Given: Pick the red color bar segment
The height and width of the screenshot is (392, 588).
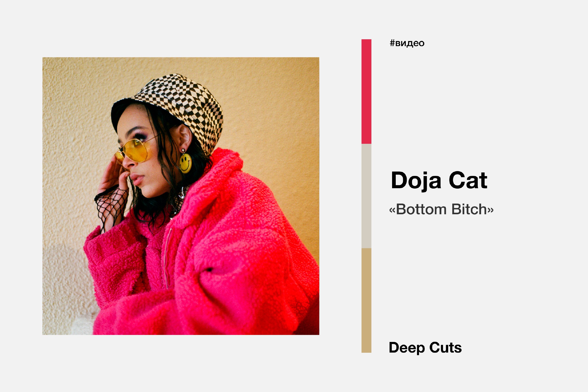Looking at the screenshot, I should coord(366,91).
